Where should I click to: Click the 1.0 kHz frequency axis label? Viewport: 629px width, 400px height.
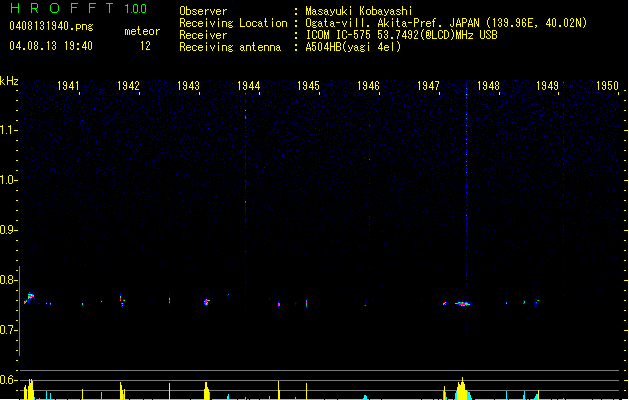(8, 180)
